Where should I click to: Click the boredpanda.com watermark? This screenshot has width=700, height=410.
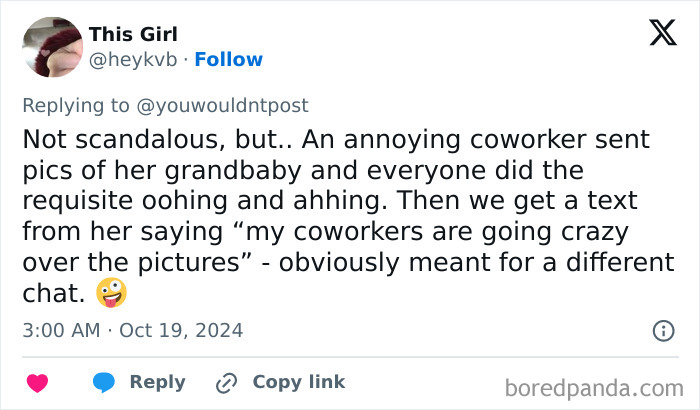(x=593, y=386)
